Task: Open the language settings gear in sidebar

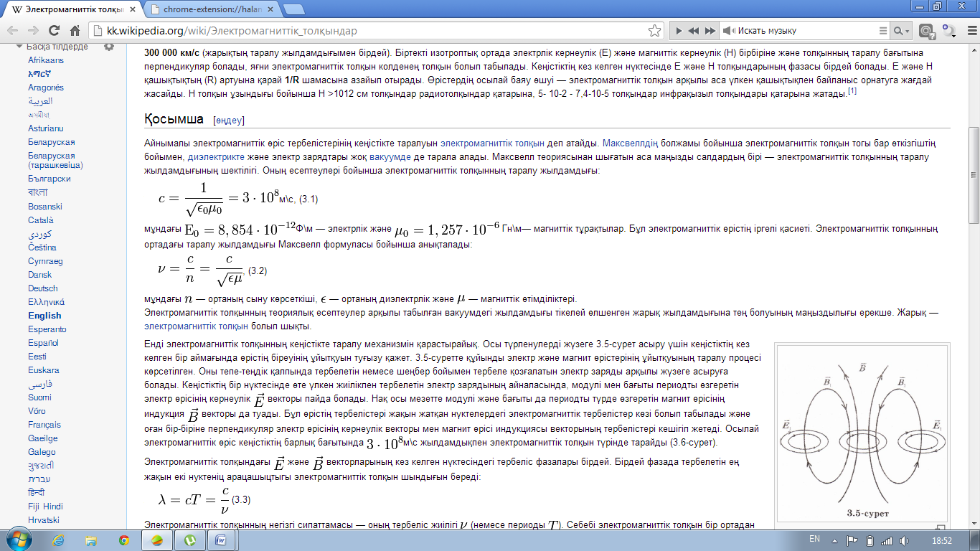Action: click(x=109, y=47)
